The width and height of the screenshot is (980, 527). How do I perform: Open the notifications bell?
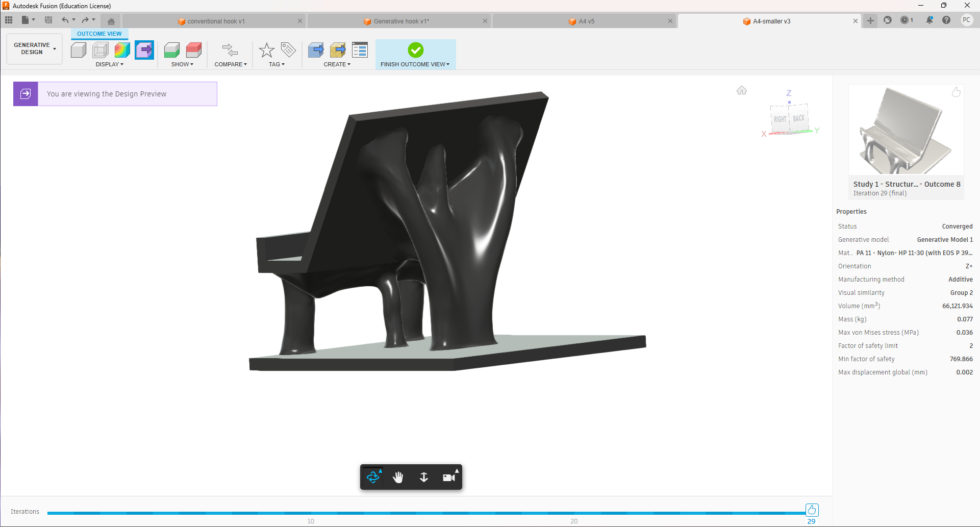pos(929,20)
